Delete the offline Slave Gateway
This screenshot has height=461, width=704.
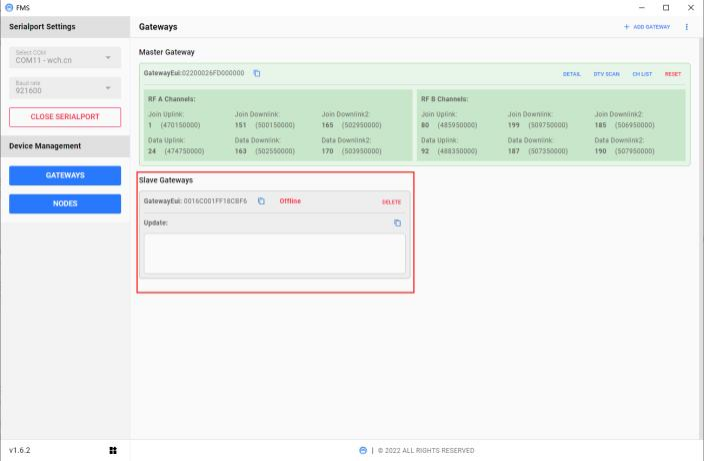(391, 202)
